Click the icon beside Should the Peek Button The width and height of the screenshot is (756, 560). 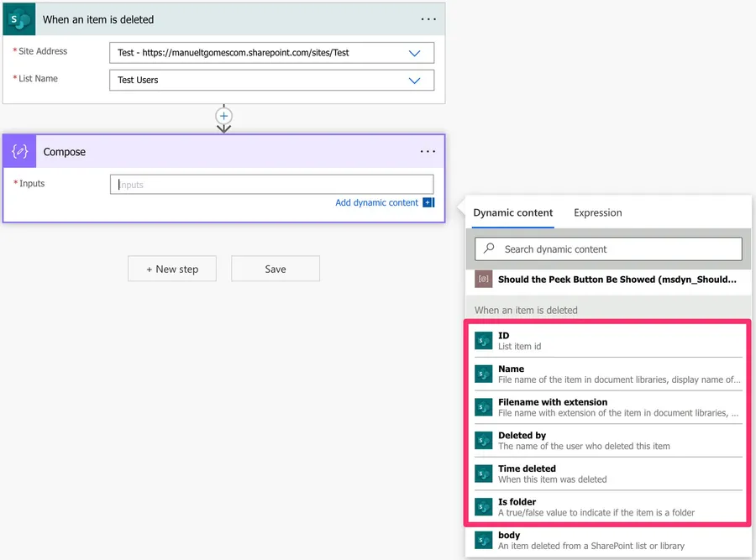pyautogui.click(x=483, y=280)
